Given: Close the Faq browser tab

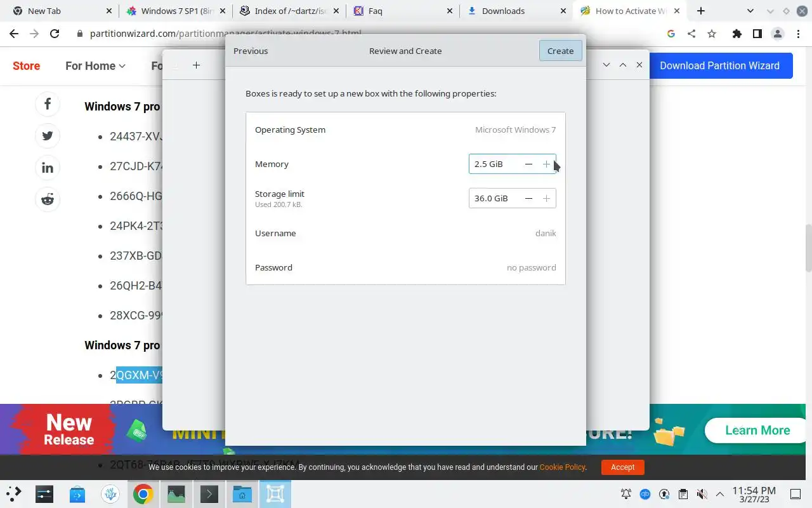Looking at the screenshot, I should [450, 11].
